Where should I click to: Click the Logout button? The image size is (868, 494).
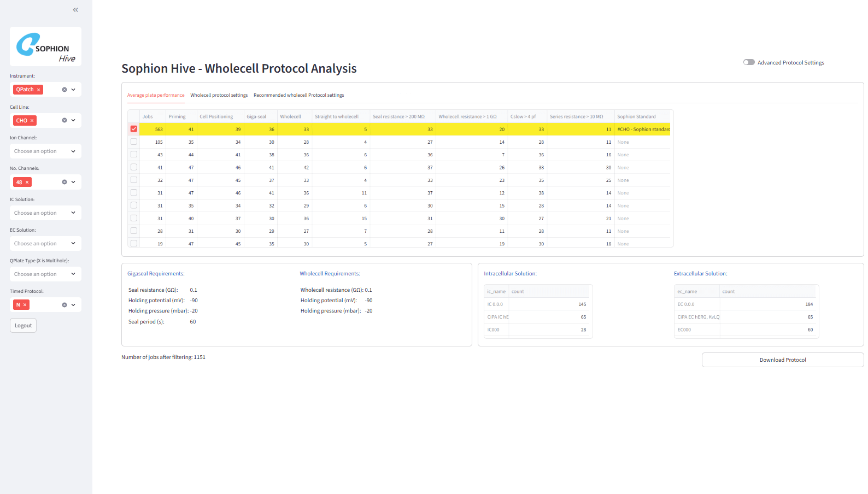pos(23,326)
